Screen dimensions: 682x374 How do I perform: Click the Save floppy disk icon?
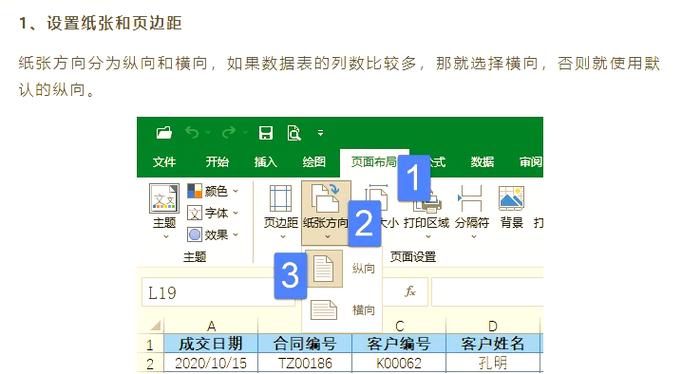coord(266,133)
